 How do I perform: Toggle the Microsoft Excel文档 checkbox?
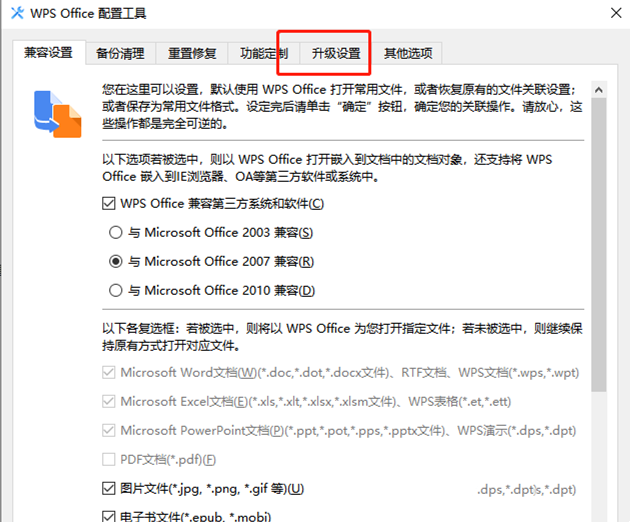click(x=108, y=401)
